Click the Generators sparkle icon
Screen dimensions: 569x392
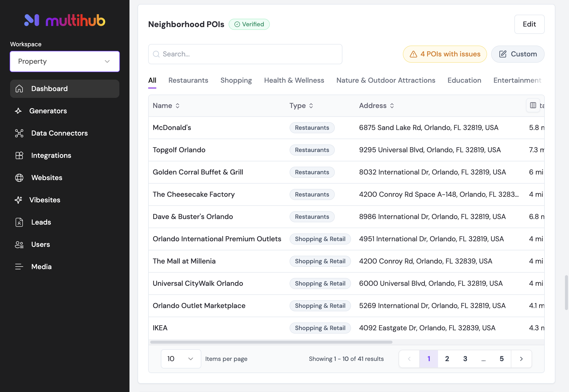click(x=18, y=111)
